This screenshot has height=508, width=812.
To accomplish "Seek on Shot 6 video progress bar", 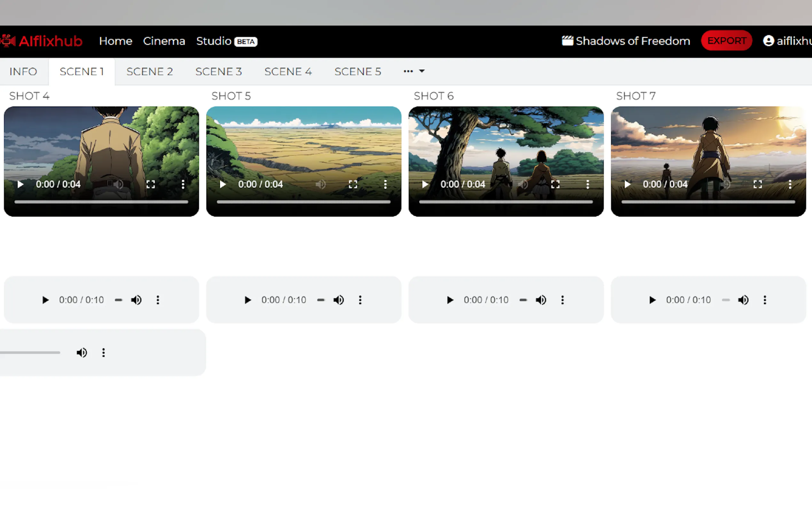I will pyautogui.click(x=505, y=202).
